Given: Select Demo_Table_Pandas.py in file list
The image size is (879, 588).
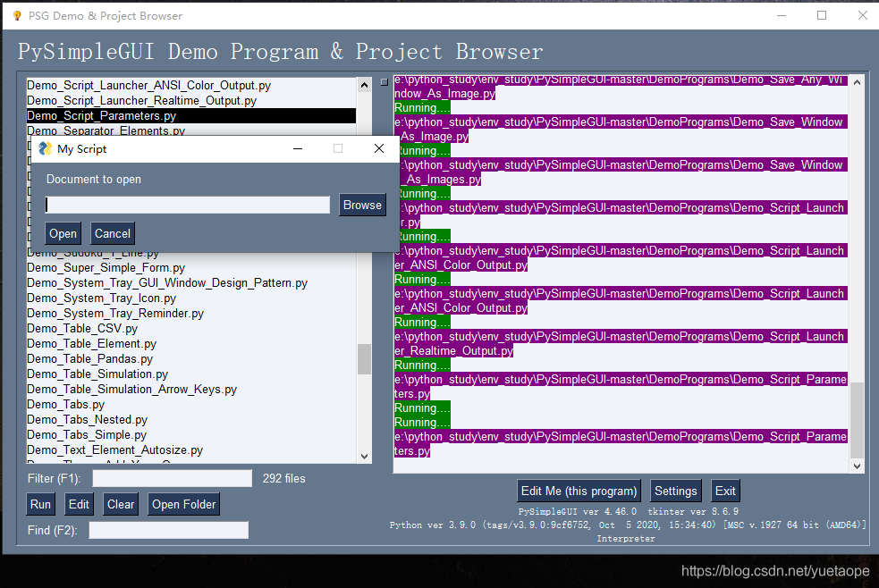Looking at the screenshot, I should pyautogui.click(x=191, y=358).
